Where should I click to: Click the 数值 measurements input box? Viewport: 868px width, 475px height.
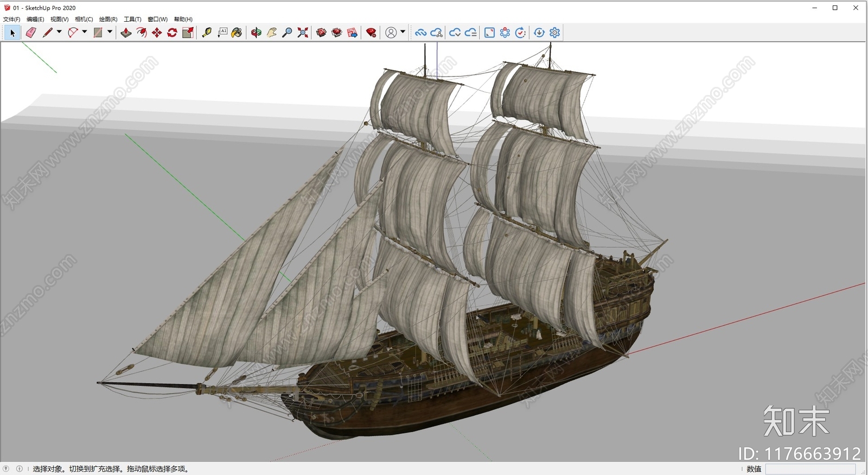810,469
